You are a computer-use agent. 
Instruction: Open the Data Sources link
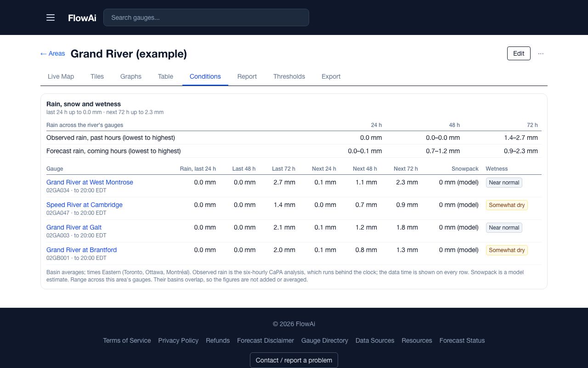[x=375, y=340]
